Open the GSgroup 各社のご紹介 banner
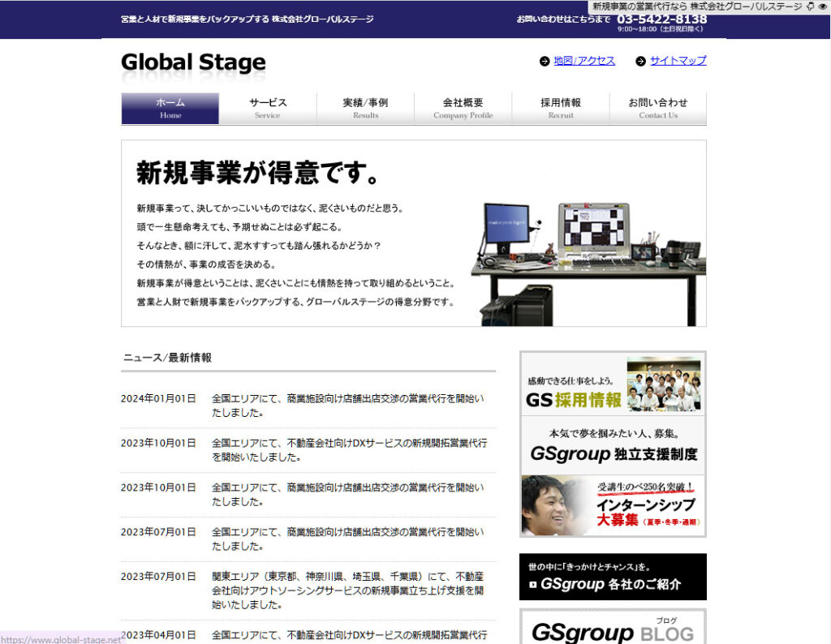831x644 pixels. tap(613, 577)
